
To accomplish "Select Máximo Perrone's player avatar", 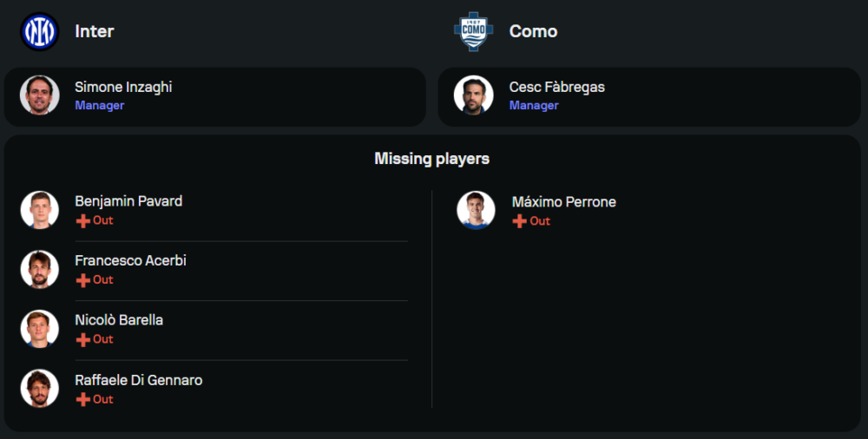I will [476, 211].
